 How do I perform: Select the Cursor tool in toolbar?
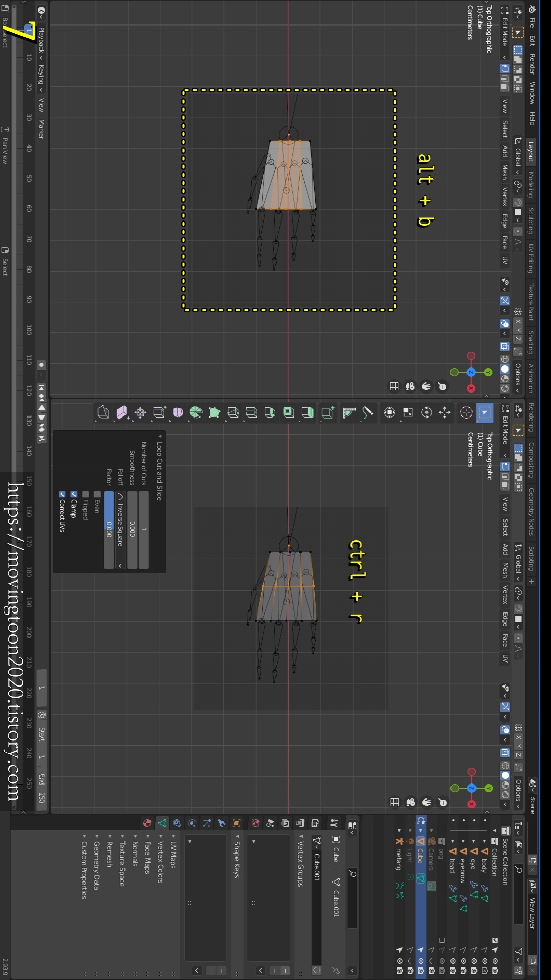[466, 413]
